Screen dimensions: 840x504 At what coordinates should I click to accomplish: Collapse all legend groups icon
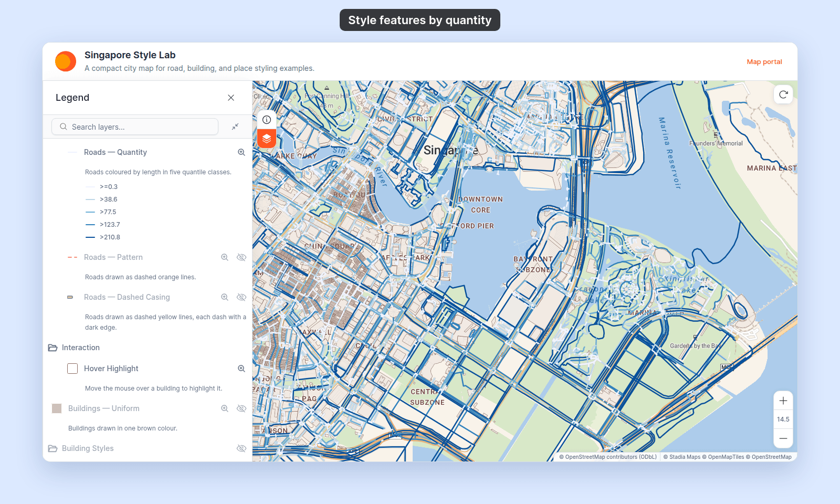235,127
